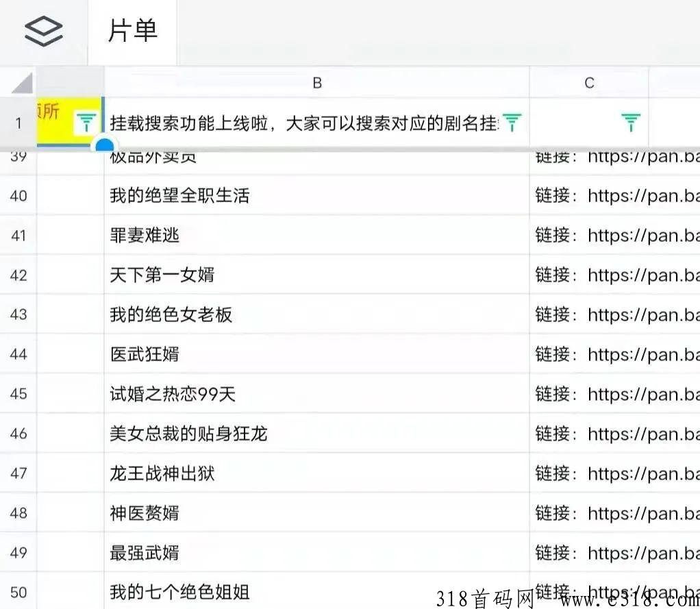
Task: Select row 41 header number
Action: tap(18, 235)
